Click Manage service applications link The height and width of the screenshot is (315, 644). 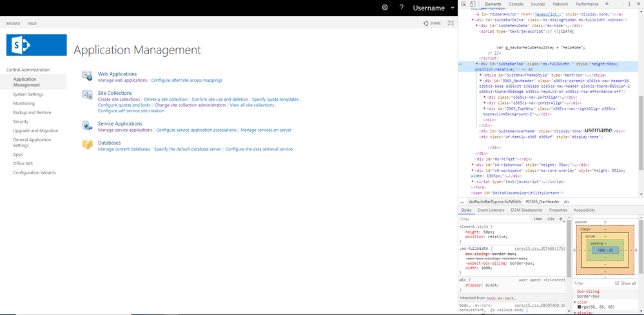(125, 130)
